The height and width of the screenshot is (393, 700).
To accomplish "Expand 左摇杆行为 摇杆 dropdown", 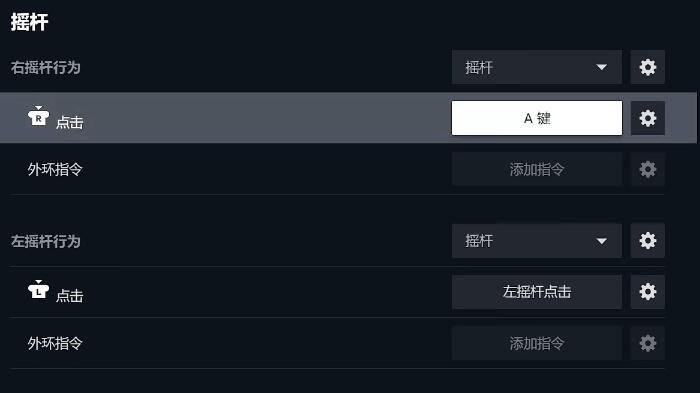I will pyautogui.click(x=537, y=241).
